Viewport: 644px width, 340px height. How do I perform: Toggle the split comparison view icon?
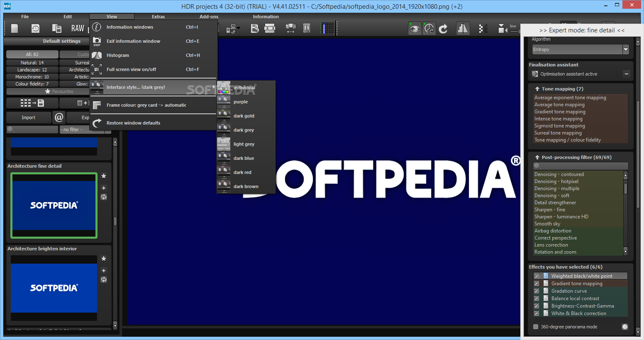(x=462, y=28)
